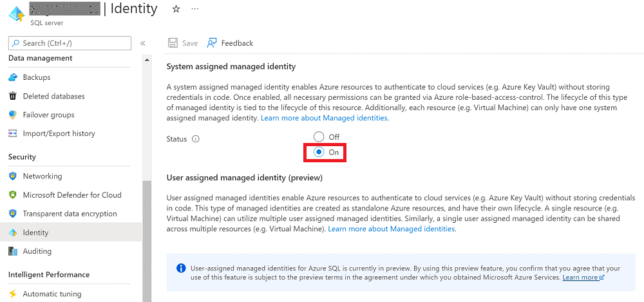The width and height of the screenshot is (644, 302).
Task: Collapse the sidebar with double chevron
Action: click(x=143, y=43)
